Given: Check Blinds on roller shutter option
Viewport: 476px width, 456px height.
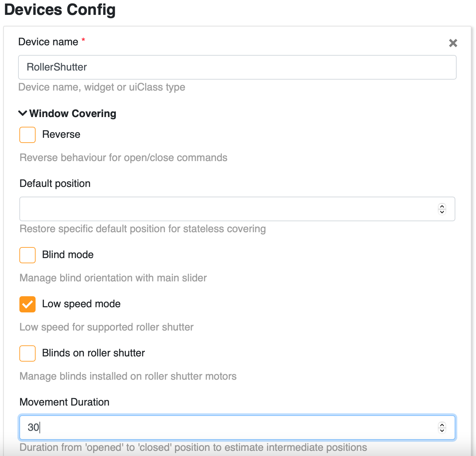Looking at the screenshot, I should (27, 353).
